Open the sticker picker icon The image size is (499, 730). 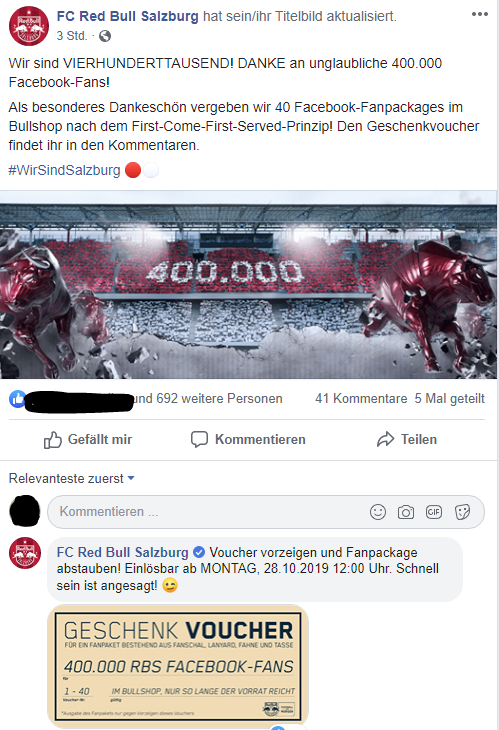pos(462,512)
